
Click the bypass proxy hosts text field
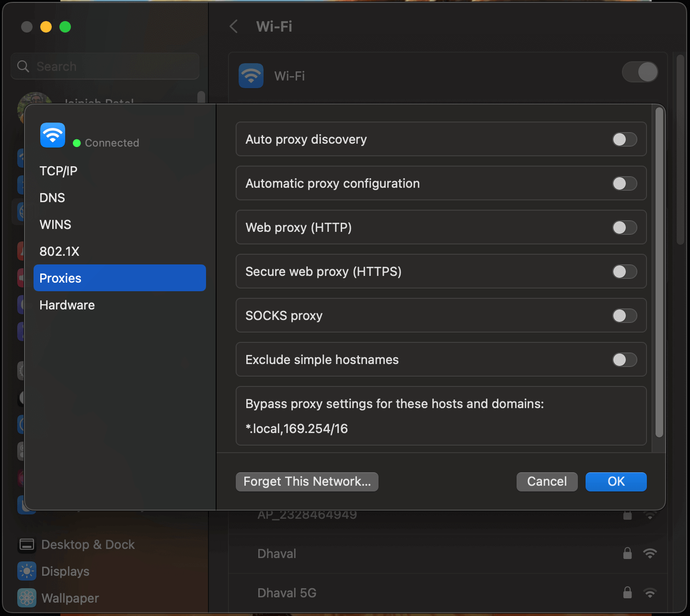[x=297, y=429]
